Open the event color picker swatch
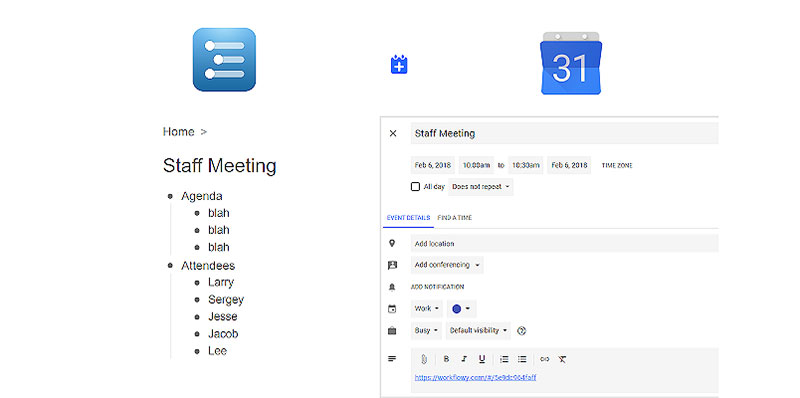This screenshot has height=398, width=800. point(462,309)
